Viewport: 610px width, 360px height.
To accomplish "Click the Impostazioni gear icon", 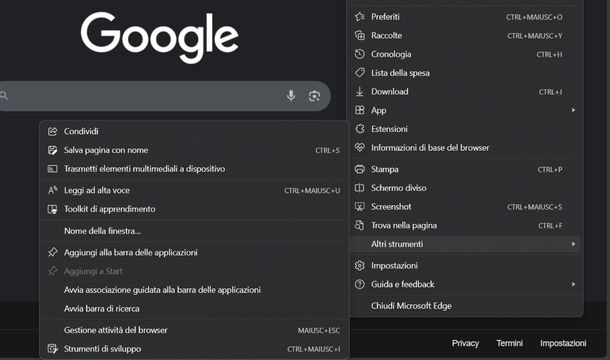I will click(360, 265).
